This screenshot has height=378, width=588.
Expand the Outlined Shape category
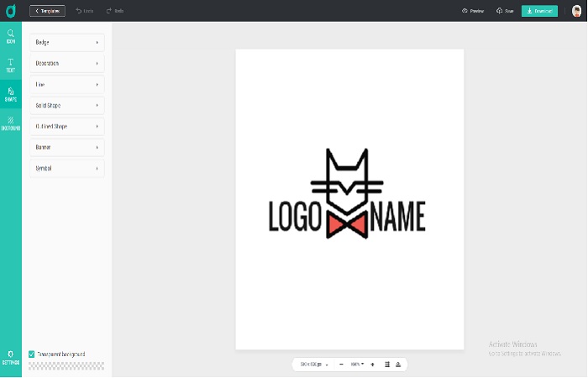pos(67,126)
